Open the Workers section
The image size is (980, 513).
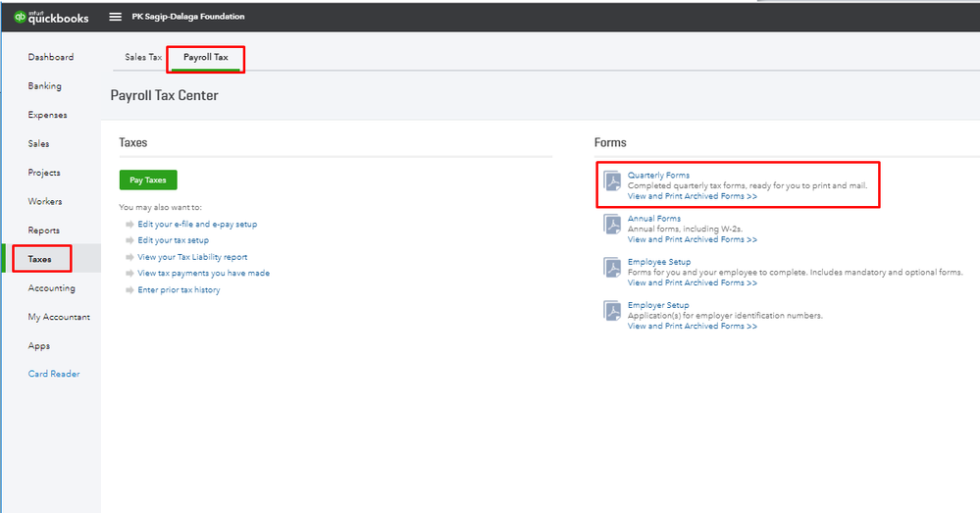click(x=45, y=201)
